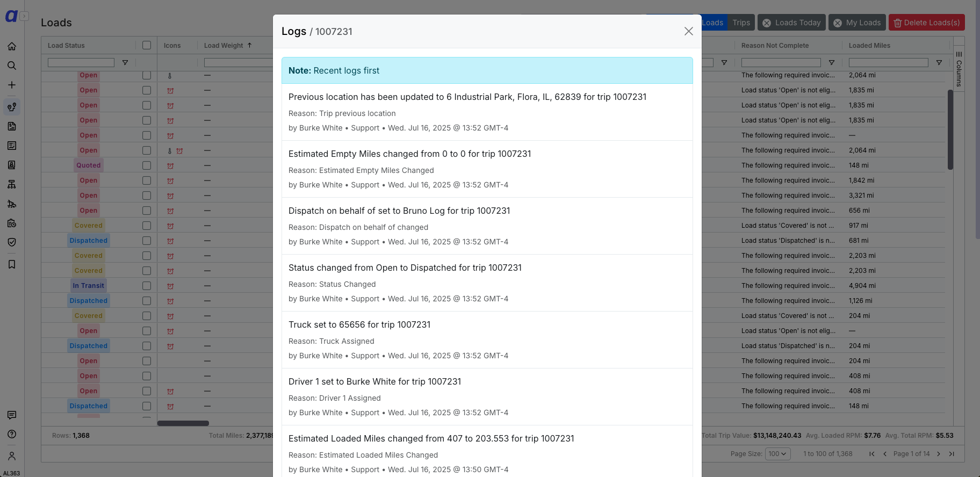Click the 'Dispatch on behalf of set to Bruno Log' entry
980x477 pixels.
(487, 226)
